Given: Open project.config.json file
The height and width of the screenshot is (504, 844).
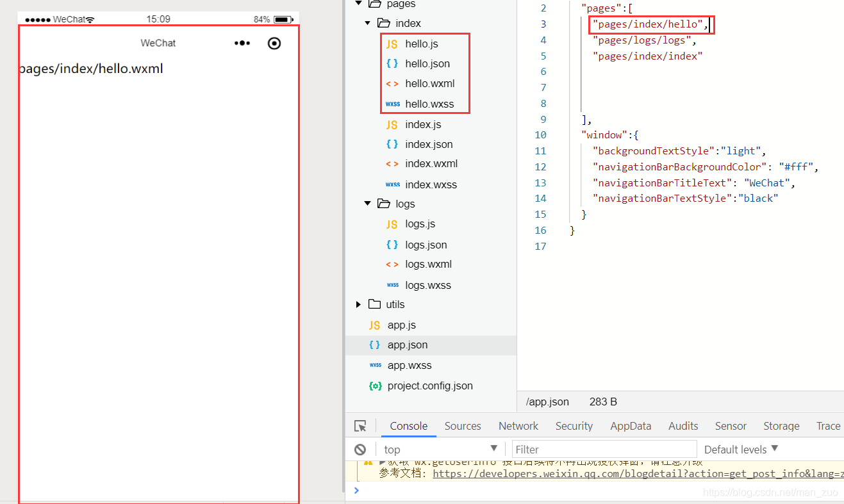Looking at the screenshot, I should 430,386.
